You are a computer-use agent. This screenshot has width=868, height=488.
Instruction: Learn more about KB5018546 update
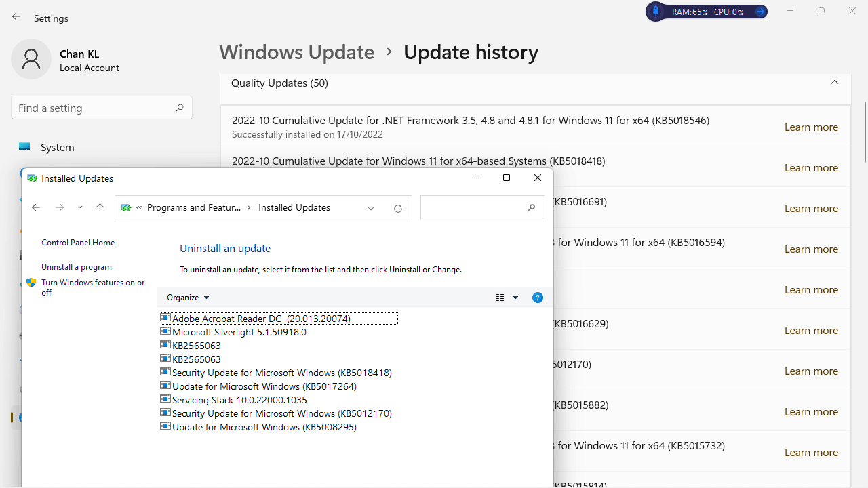[811, 127]
